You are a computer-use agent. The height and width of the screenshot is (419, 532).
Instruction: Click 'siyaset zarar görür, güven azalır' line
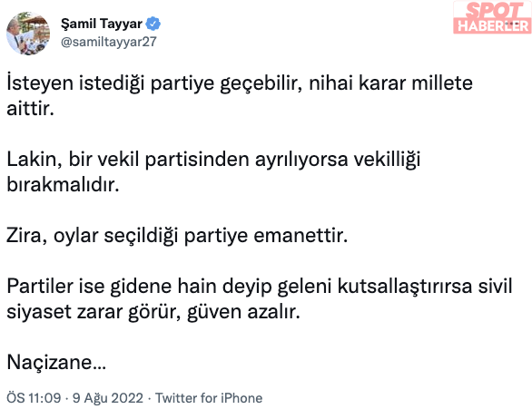[153, 312]
